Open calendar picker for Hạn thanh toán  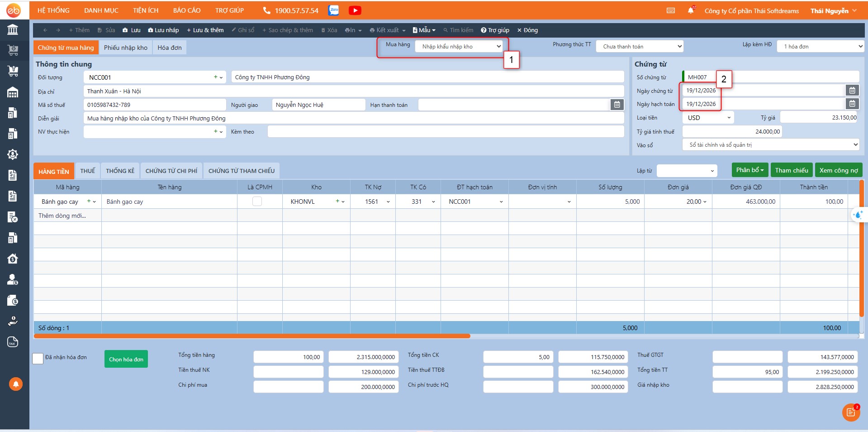click(617, 105)
